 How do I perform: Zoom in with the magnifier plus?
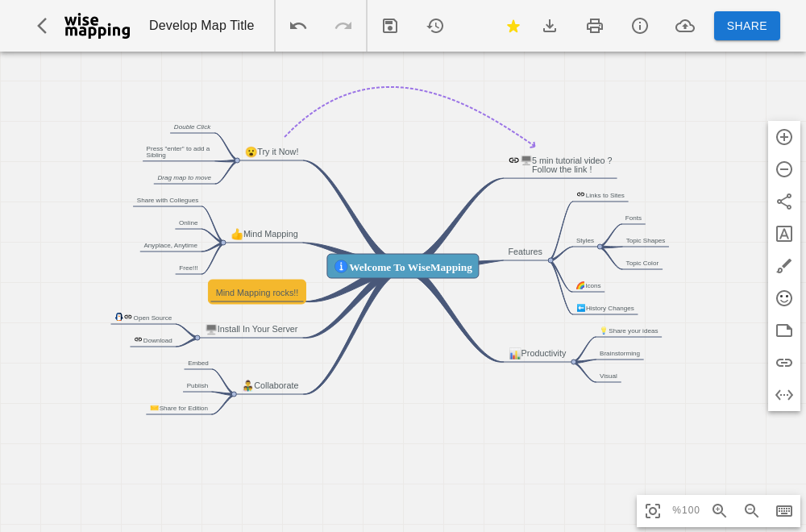(719, 510)
